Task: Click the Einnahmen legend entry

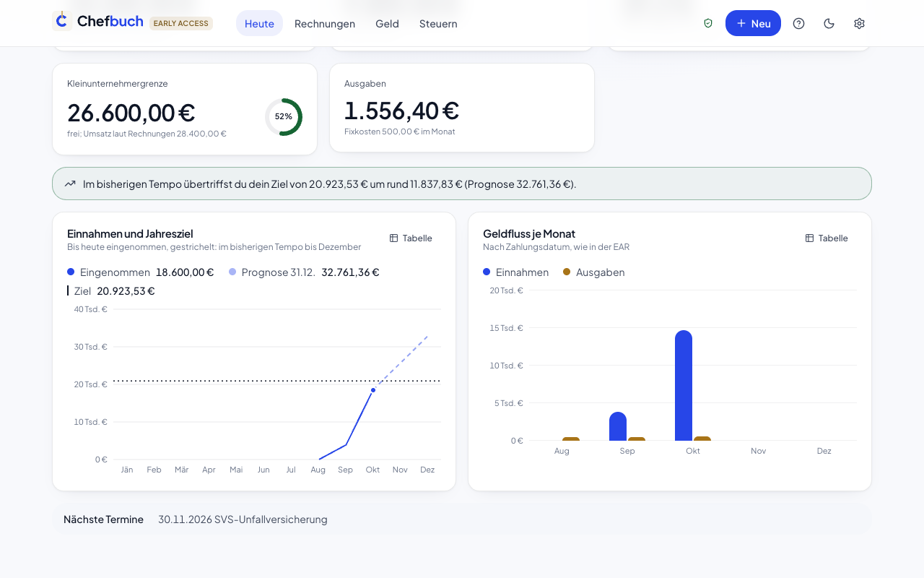Action: pyautogui.click(x=515, y=272)
